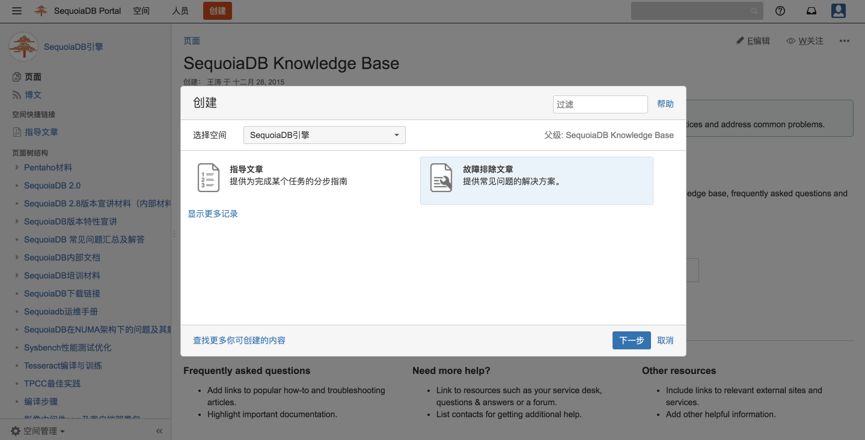Screen dimensions: 865x440
Task: Click the 过滤 filter input field
Action: (600, 104)
